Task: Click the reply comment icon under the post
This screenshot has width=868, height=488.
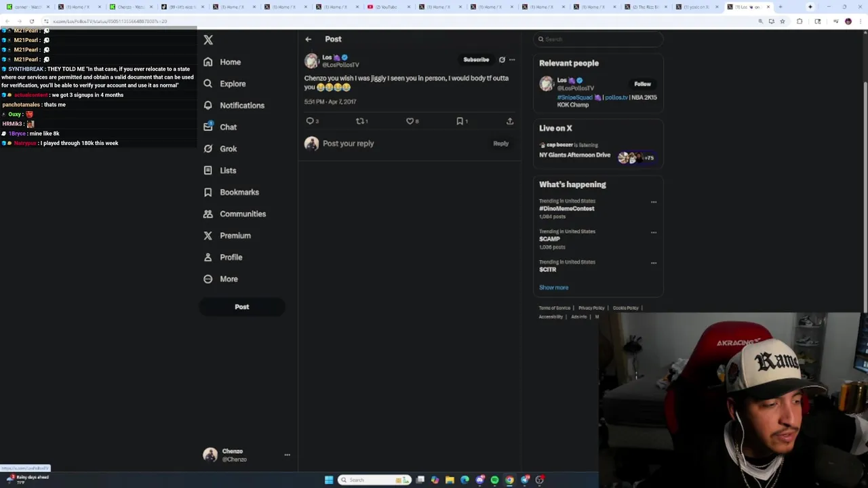Action: pyautogui.click(x=310, y=121)
